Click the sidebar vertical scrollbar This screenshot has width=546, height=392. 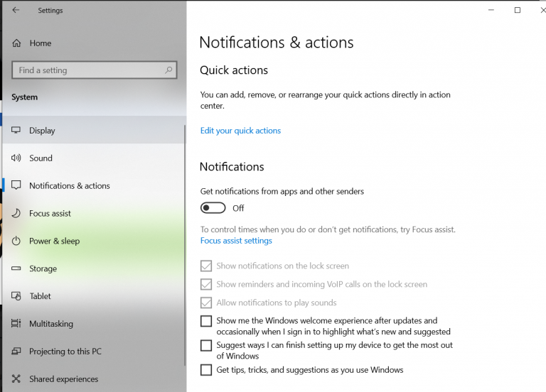(185, 245)
